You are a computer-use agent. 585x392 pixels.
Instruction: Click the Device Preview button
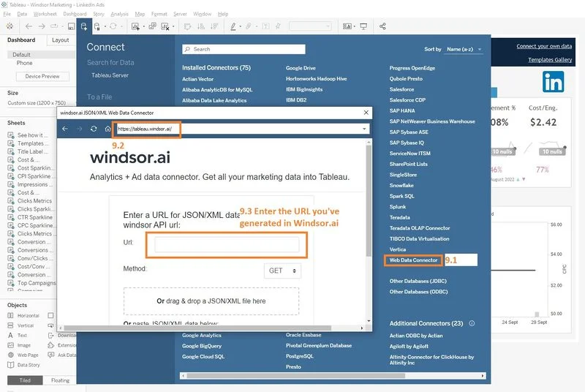(42, 76)
